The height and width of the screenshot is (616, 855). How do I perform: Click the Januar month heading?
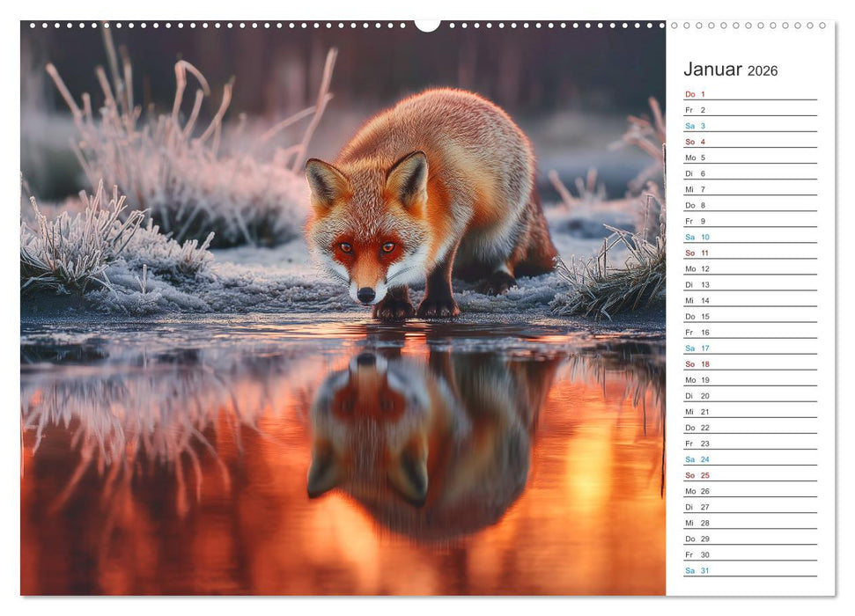(x=713, y=69)
